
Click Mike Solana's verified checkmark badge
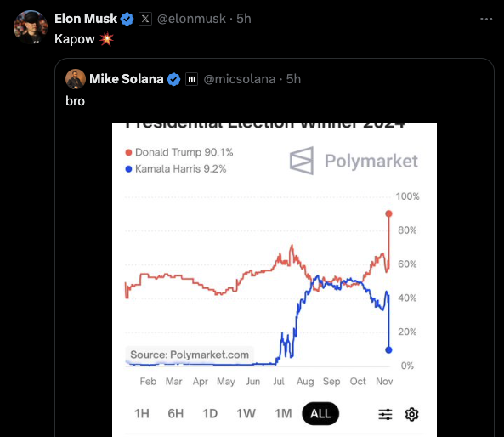174,79
